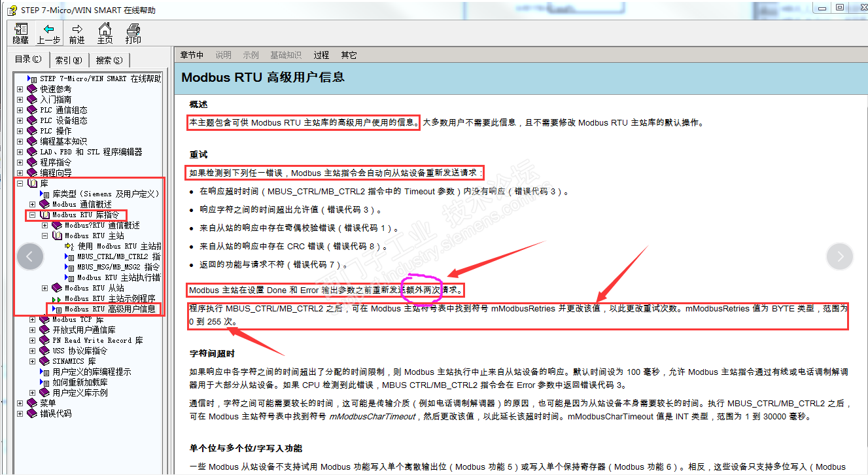Click the book icon beside 编程向导
The image size is (868, 475).
point(32,173)
